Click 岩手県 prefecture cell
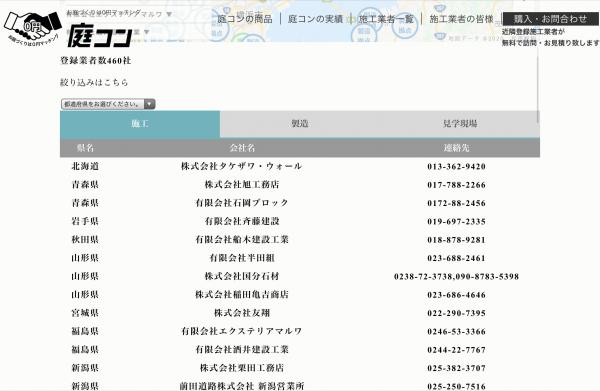 click(85, 221)
